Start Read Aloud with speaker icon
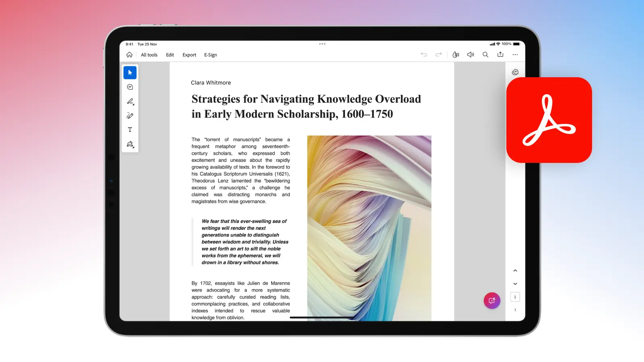The image size is (644, 362). (471, 55)
